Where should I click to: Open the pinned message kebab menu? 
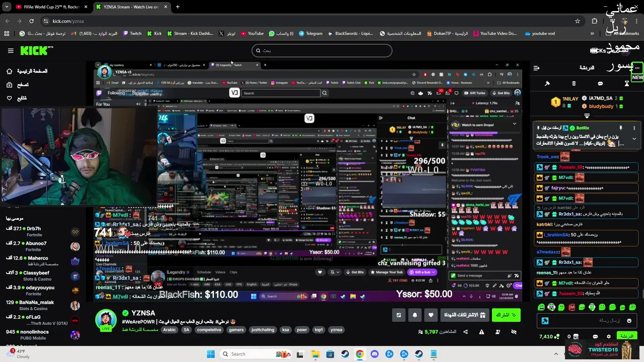point(634,128)
